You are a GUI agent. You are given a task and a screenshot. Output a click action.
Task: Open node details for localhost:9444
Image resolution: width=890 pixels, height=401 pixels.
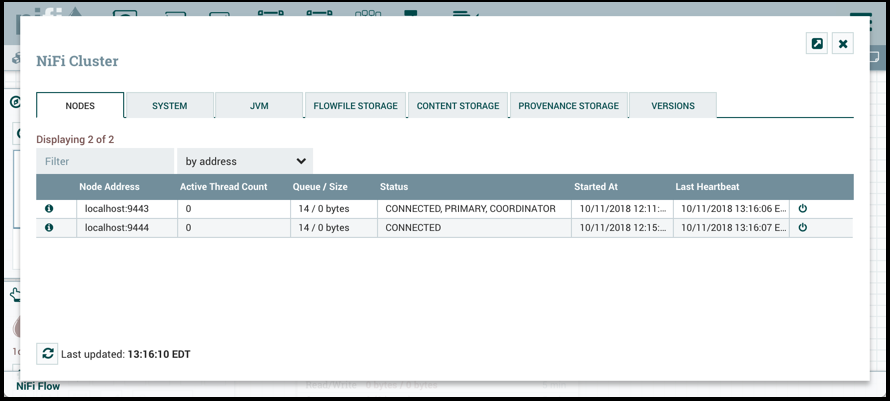[49, 228]
